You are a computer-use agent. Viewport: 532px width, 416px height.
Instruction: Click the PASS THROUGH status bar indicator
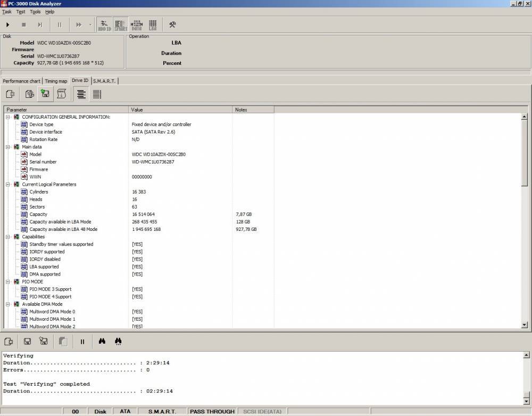click(212, 411)
